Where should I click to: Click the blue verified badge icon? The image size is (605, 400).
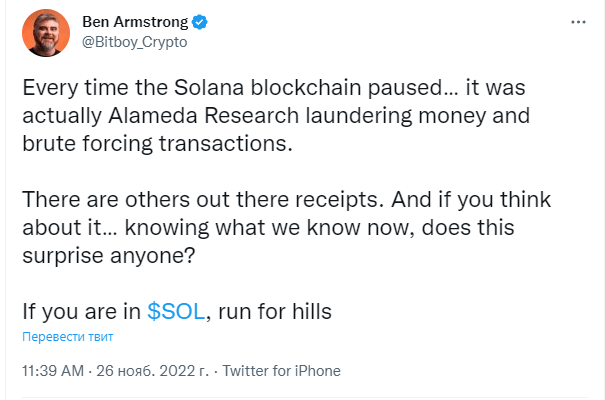click(x=200, y=22)
